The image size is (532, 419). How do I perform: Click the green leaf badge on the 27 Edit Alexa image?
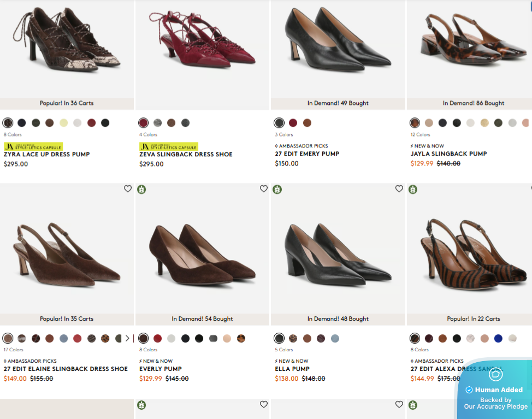(413, 190)
